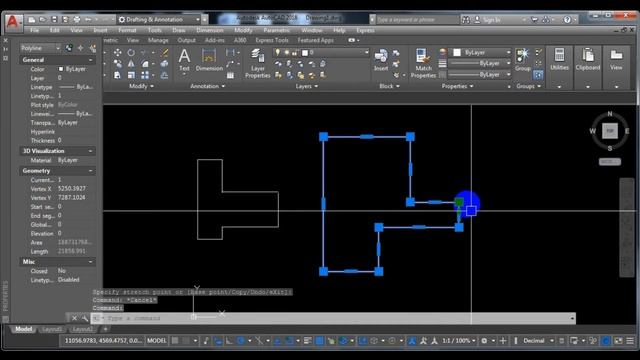640x360 pixels.
Task: Open the Express menu in menu bar
Action: pyautogui.click(x=365, y=30)
